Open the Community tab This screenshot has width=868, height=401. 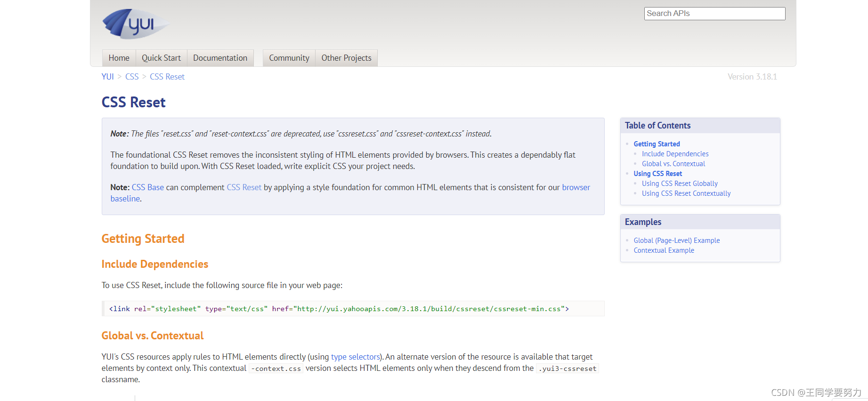(x=289, y=58)
